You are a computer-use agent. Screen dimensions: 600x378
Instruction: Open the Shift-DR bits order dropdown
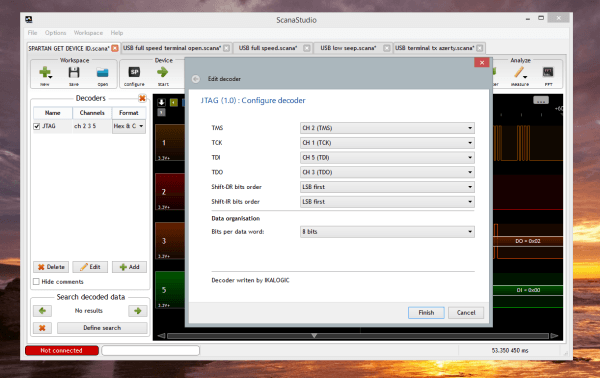(x=387, y=187)
